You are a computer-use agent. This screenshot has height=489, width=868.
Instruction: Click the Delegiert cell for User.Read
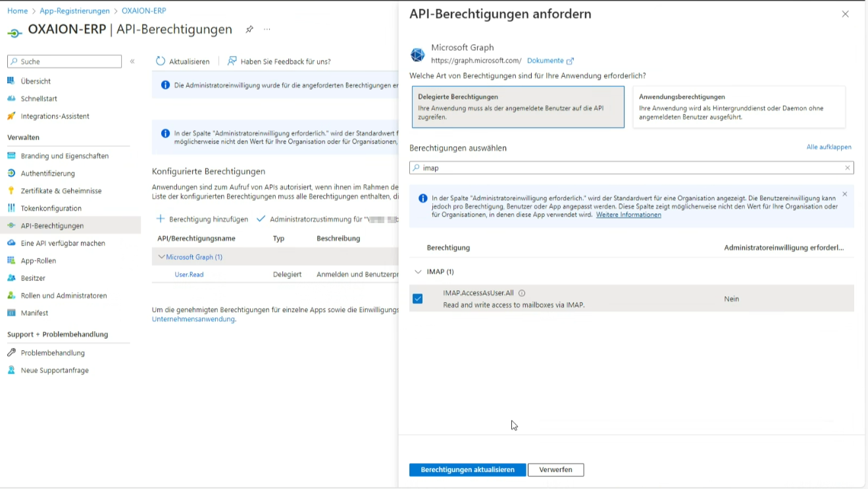tap(287, 274)
